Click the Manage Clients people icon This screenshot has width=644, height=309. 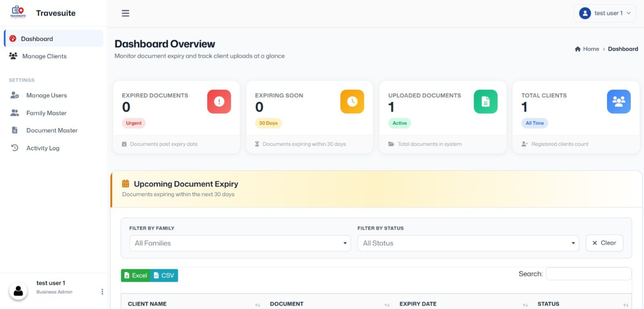(13, 56)
